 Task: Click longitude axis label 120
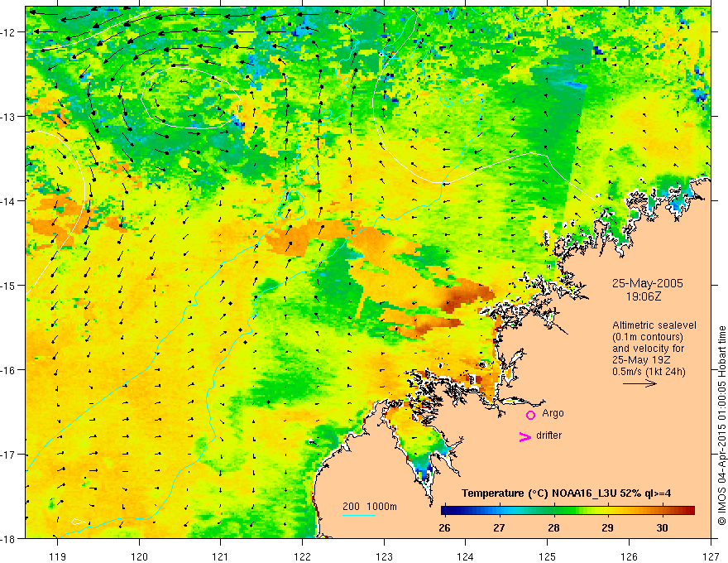click(x=139, y=556)
